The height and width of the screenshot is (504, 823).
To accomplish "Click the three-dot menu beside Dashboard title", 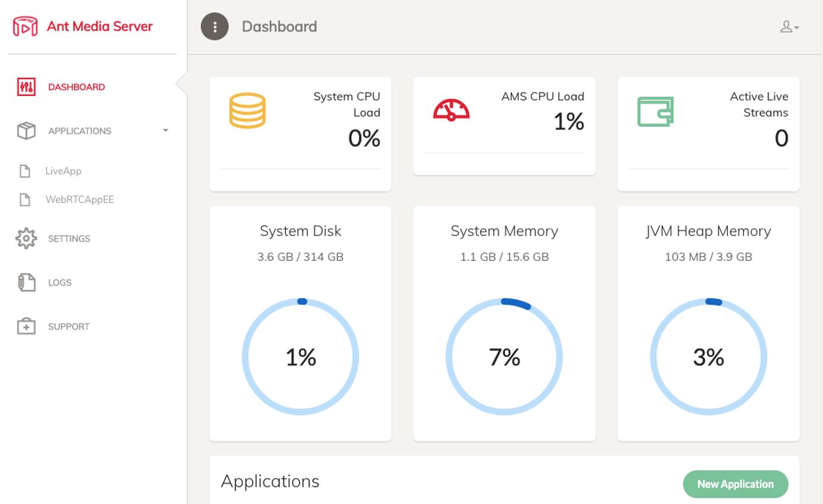I will [215, 26].
